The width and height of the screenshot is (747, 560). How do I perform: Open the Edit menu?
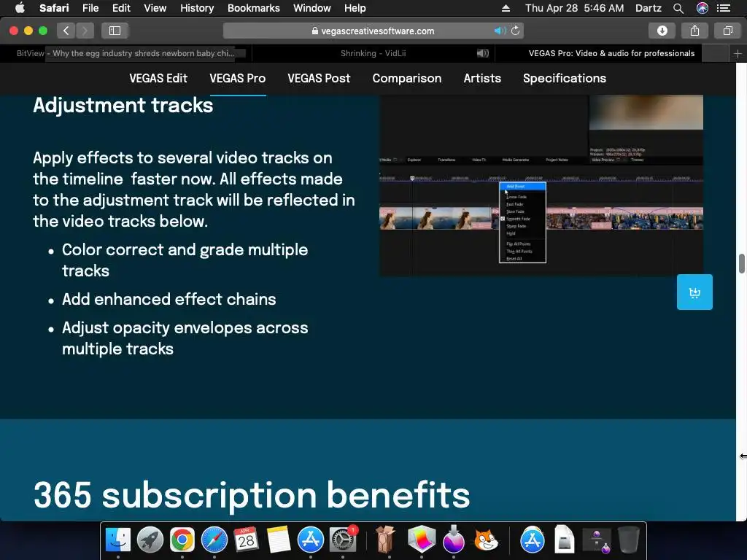tap(121, 8)
